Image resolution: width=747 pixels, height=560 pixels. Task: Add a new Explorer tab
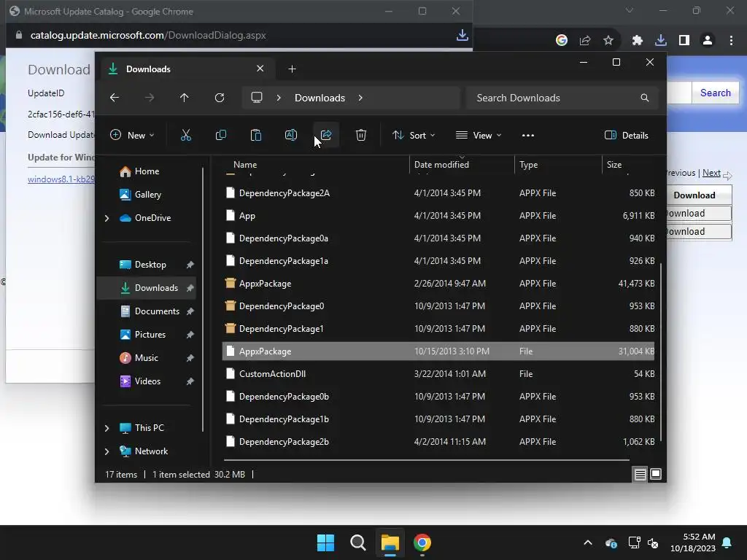coord(292,69)
